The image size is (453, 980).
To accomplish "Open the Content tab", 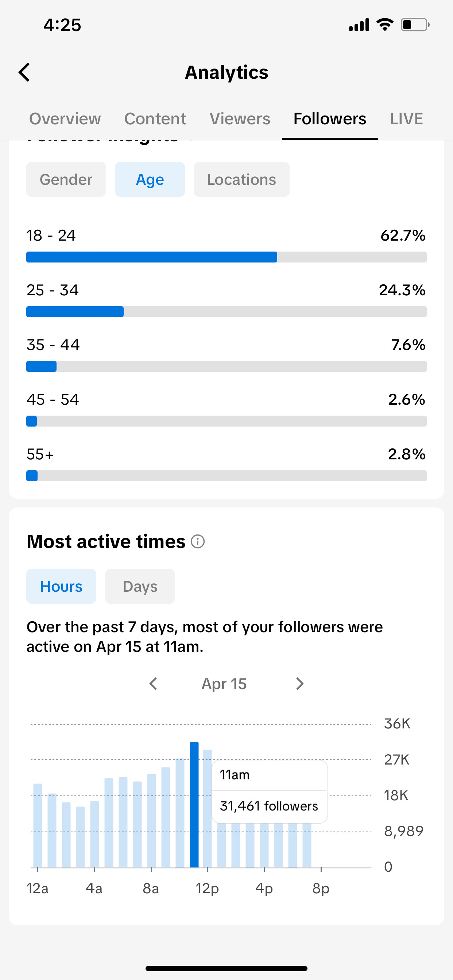I will click(x=155, y=119).
